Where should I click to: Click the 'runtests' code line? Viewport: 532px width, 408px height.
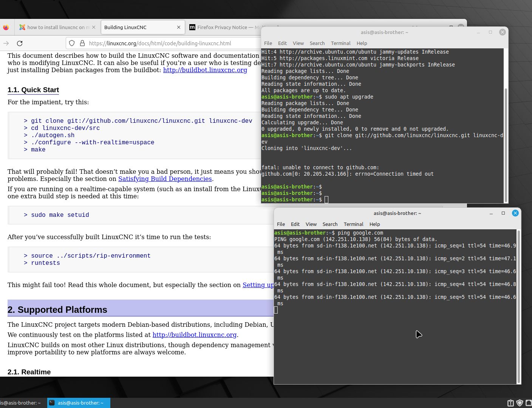(x=42, y=263)
